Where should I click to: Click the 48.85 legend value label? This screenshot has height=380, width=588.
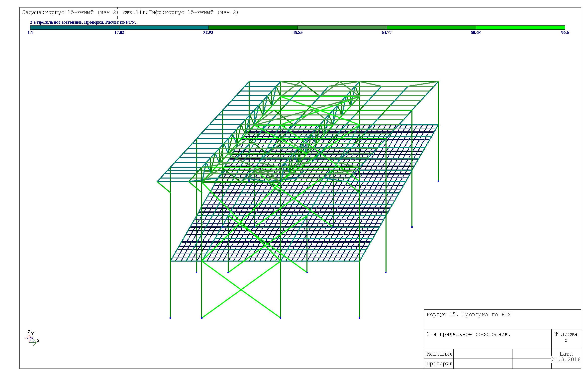click(297, 33)
